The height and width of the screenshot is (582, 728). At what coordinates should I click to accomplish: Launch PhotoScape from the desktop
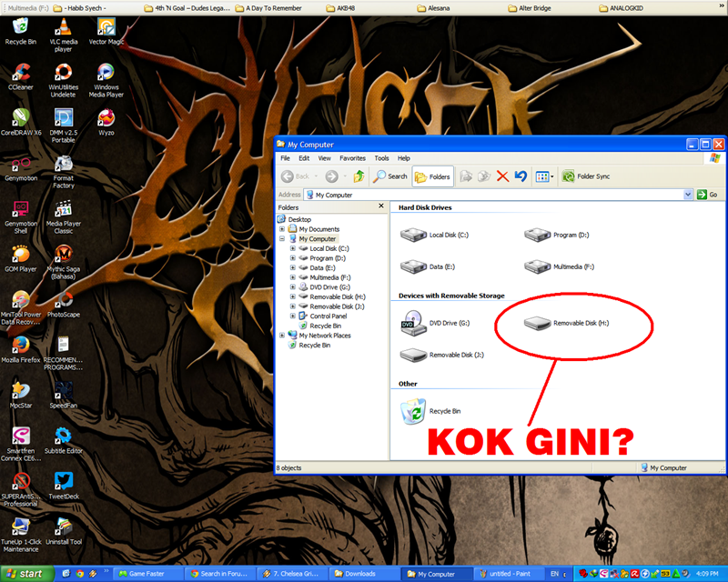click(x=63, y=304)
